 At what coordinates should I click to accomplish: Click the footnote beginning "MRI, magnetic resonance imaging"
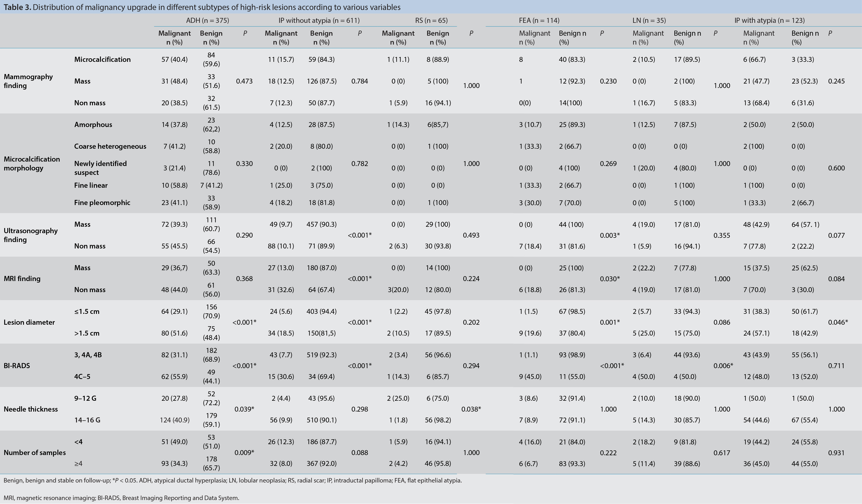121,498
